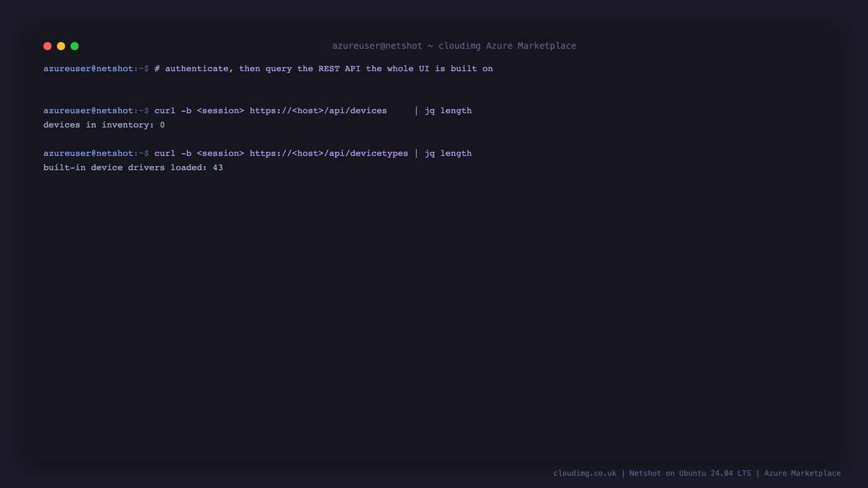Click the curl command for /api/devicetypes

pos(313,153)
